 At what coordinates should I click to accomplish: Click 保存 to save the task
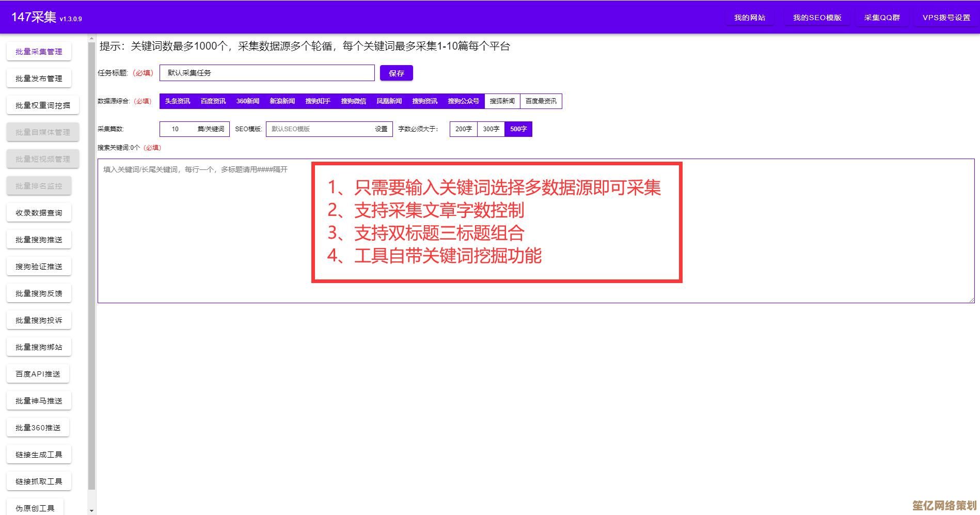(x=396, y=73)
